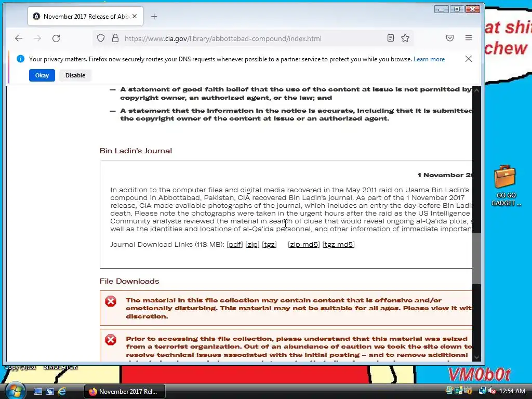532x399 pixels.
Task: Click the Okay button in DNS notice
Action: [x=42, y=75]
